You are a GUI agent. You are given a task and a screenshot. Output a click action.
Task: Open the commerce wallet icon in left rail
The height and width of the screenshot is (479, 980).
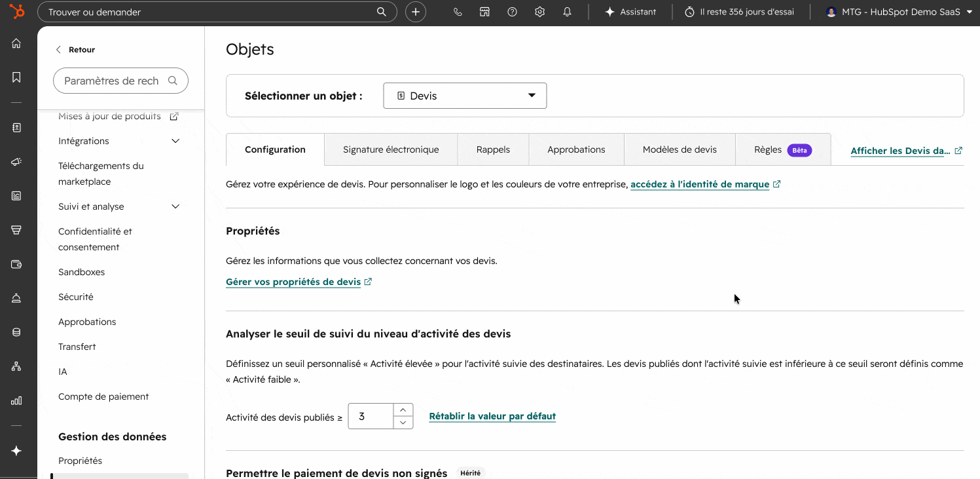16,264
